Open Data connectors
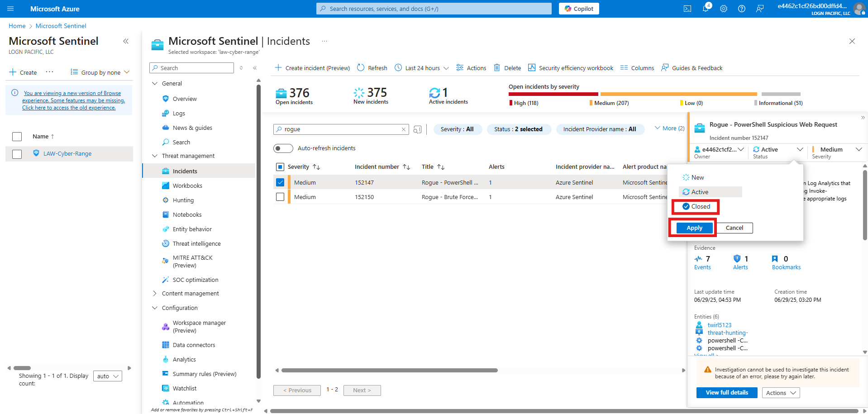The height and width of the screenshot is (414, 868). point(194,345)
